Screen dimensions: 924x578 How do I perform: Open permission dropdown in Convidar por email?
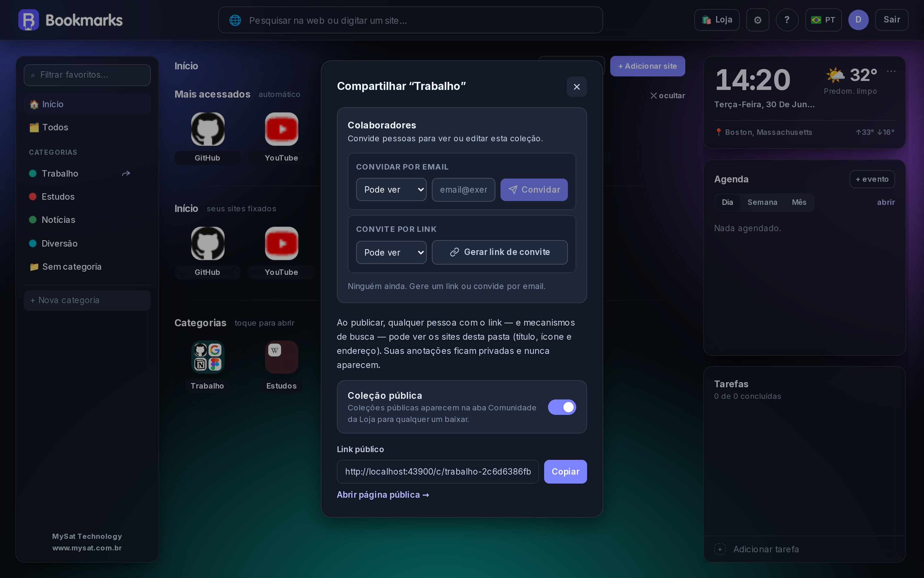391,189
